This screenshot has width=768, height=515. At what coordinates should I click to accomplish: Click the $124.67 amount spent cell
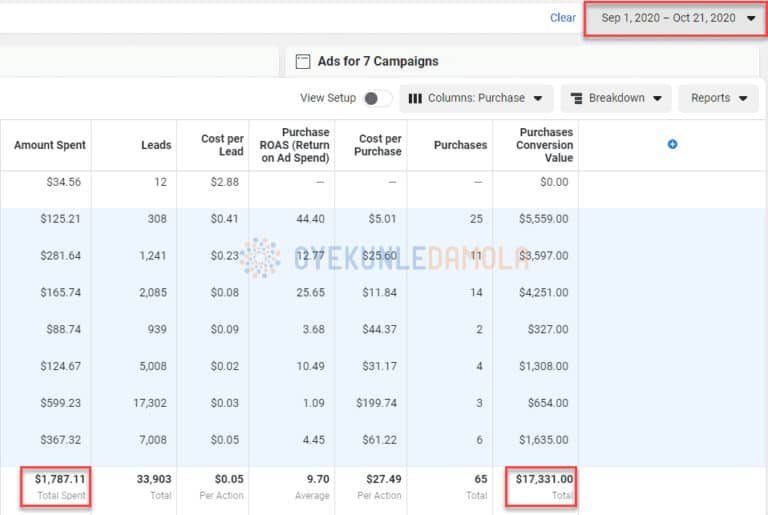(x=60, y=366)
